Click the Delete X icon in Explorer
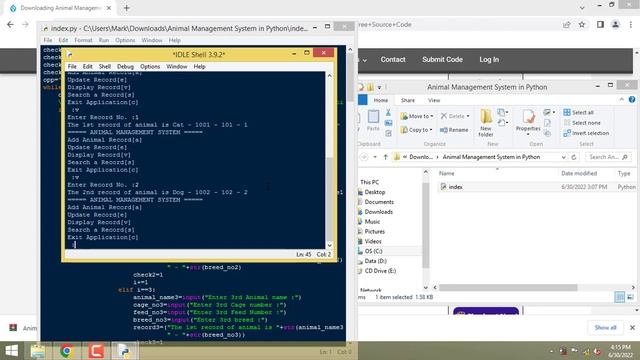 444,116
